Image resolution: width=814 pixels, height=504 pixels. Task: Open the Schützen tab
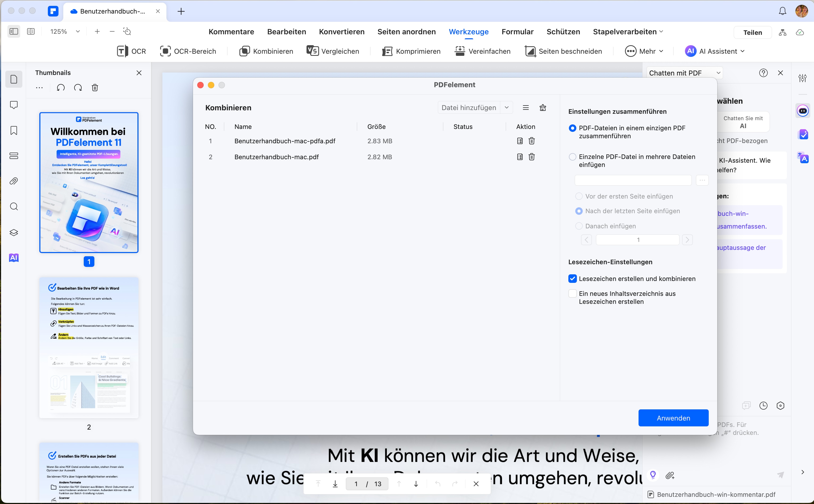(563, 32)
